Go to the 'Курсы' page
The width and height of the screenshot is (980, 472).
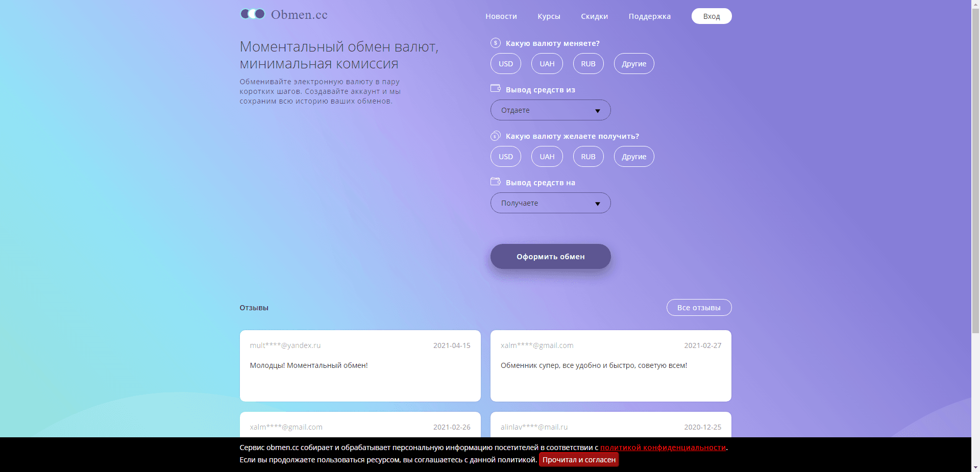[549, 16]
